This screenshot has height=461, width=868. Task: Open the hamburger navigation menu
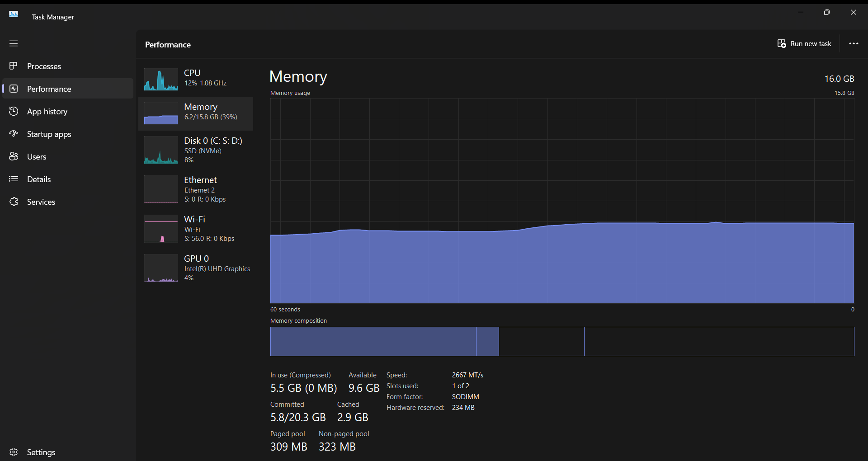(x=14, y=43)
